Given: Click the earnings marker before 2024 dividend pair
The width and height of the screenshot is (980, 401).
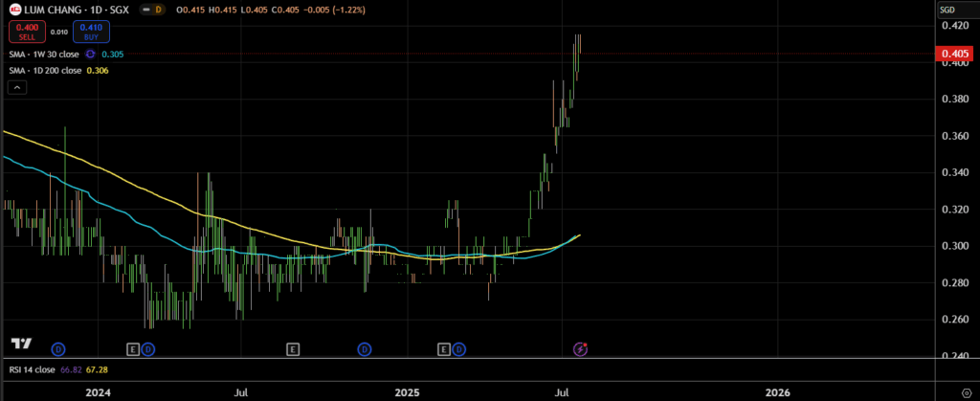Looking at the screenshot, I should coord(133,348).
